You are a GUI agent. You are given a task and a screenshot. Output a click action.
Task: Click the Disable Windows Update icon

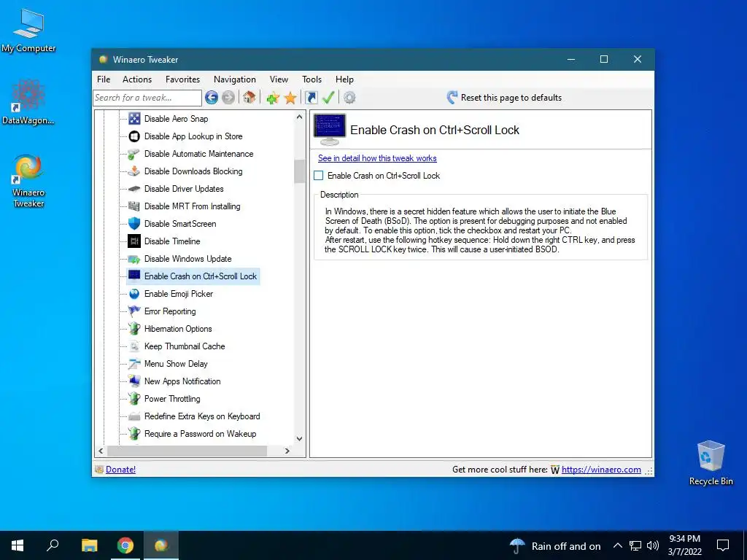click(x=134, y=259)
